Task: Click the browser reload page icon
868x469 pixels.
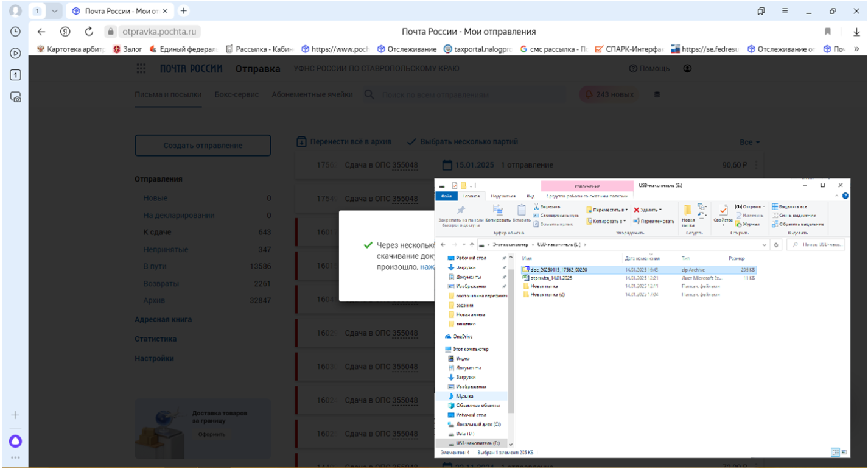Action: click(89, 32)
